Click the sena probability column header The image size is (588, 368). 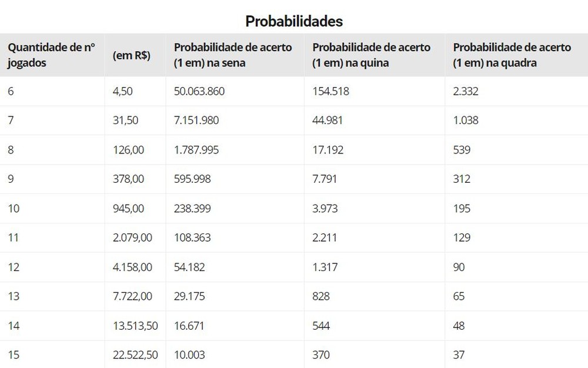point(233,55)
